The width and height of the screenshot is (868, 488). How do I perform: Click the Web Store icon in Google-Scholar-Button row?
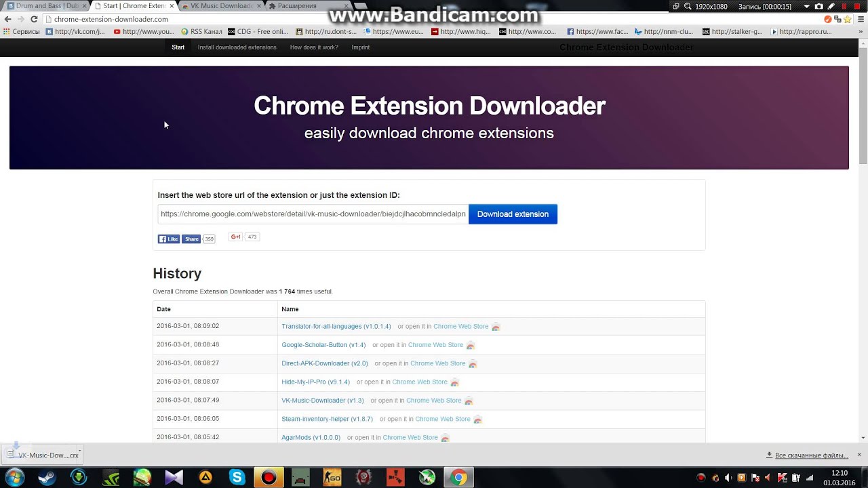471,345
